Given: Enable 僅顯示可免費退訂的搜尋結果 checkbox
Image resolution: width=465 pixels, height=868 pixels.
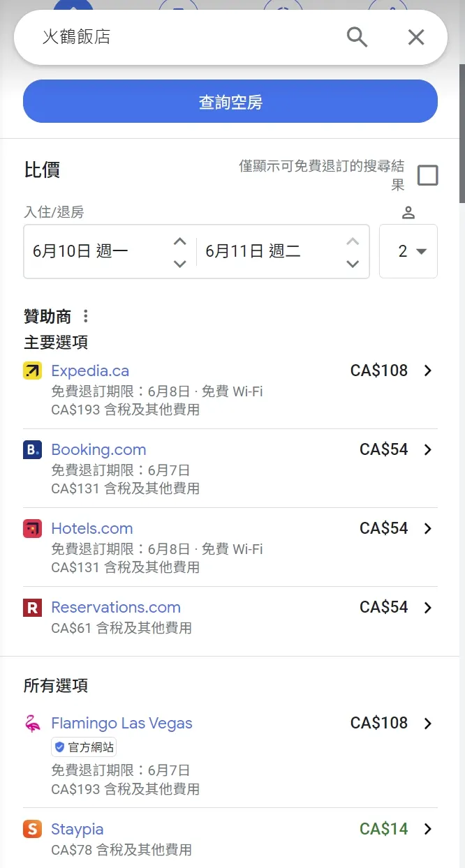Looking at the screenshot, I should coord(428,175).
